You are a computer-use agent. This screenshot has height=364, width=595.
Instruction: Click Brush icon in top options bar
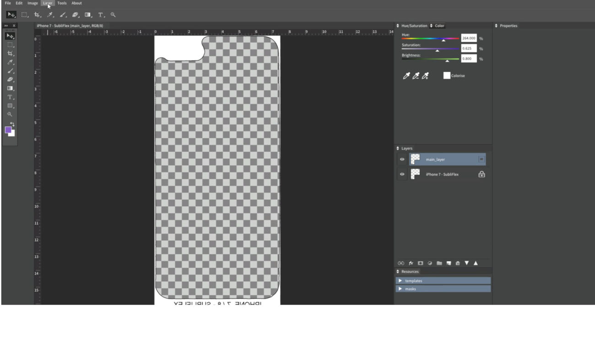click(x=63, y=15)
